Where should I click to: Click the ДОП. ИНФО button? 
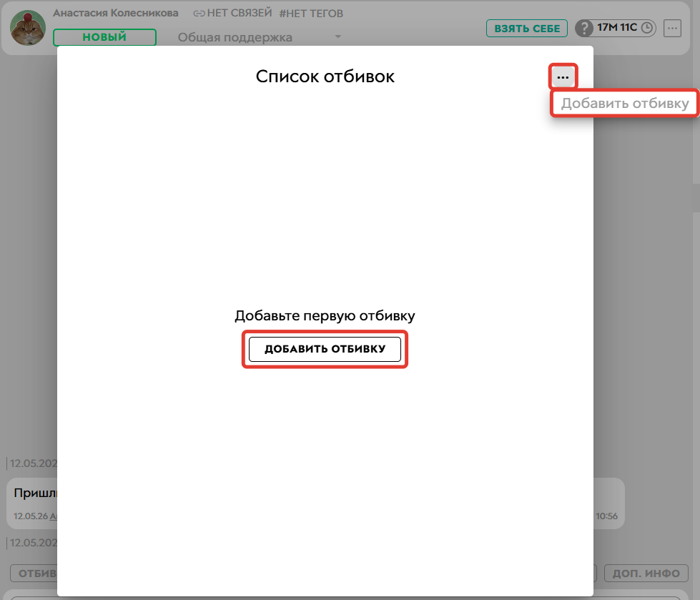(646, 574)
